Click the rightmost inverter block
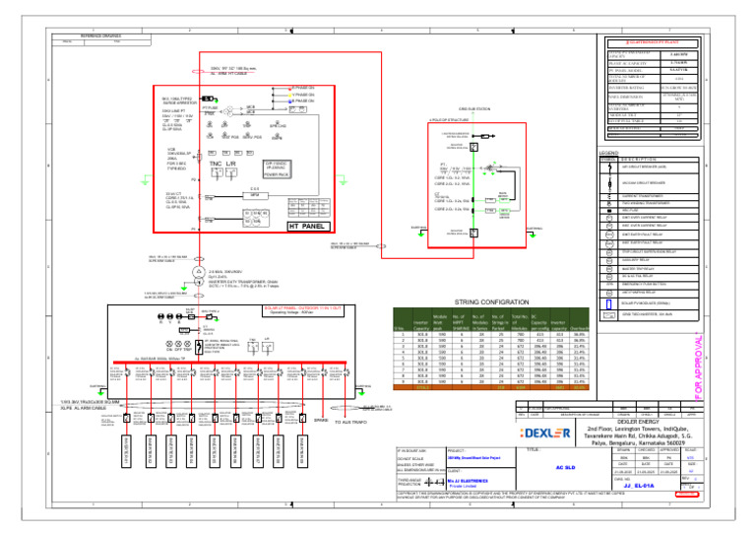 [x=302, y=451]
